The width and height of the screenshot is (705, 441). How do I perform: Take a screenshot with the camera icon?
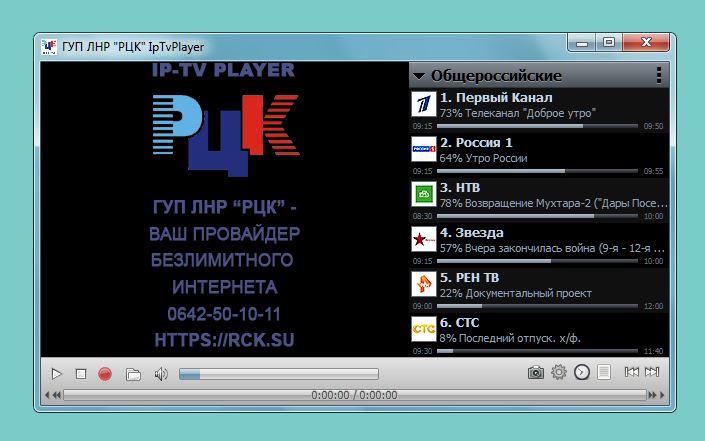point(536,373)
